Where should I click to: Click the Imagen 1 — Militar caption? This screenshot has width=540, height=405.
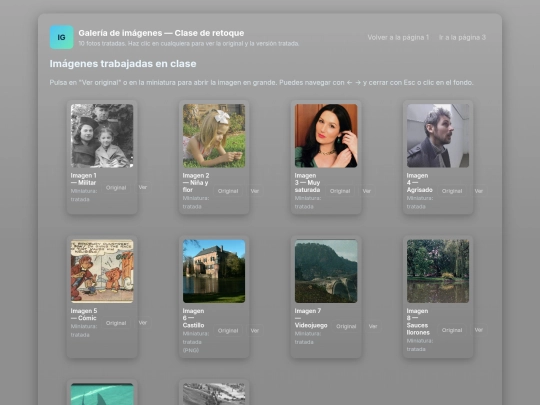point(84,179)
